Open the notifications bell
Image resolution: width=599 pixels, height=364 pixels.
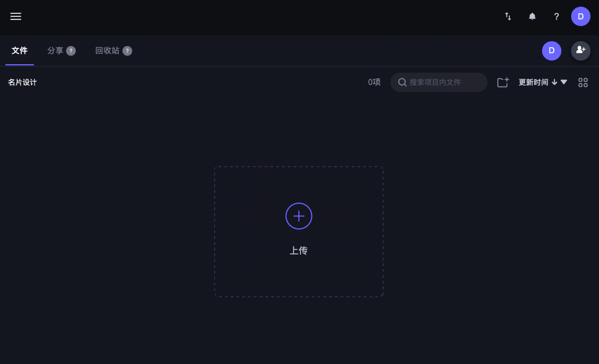tap(532, 16)
